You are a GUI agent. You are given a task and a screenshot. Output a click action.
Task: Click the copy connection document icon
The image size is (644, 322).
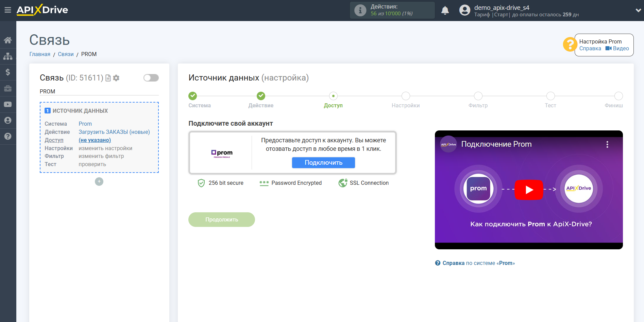coord(108,78)
